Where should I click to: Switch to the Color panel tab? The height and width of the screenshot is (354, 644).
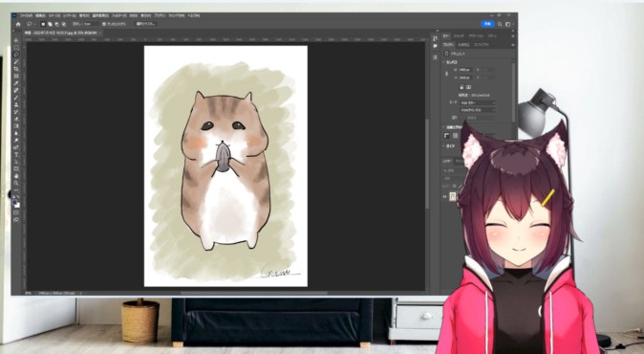click(446, 35)
